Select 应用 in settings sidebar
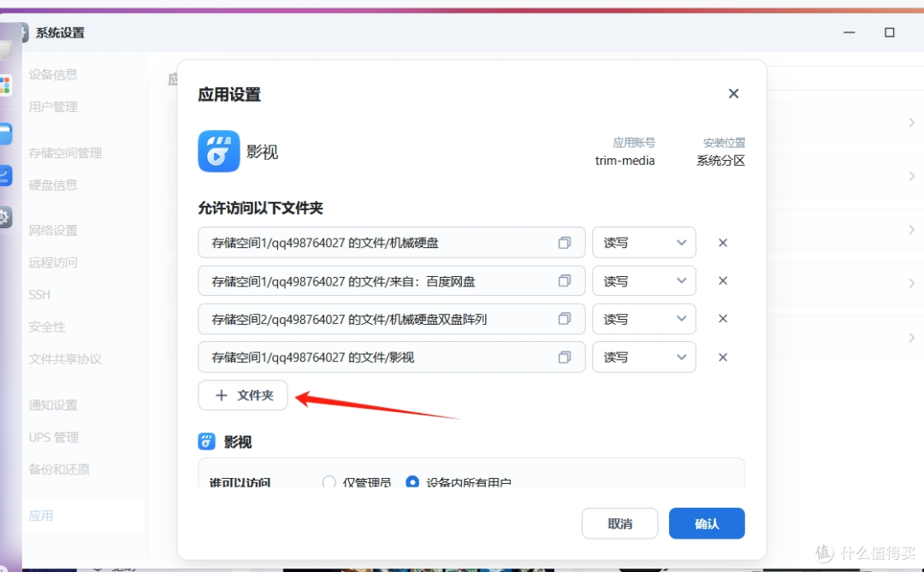 click(82, 516)
